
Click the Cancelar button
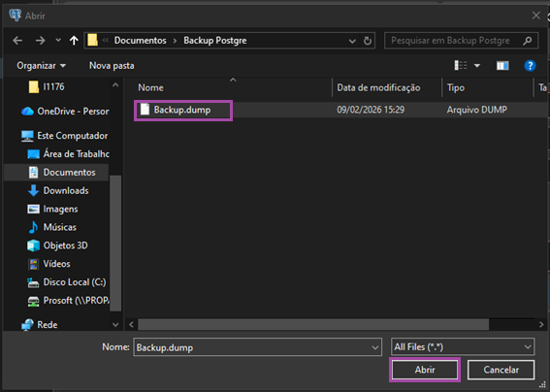coord(501,370)
